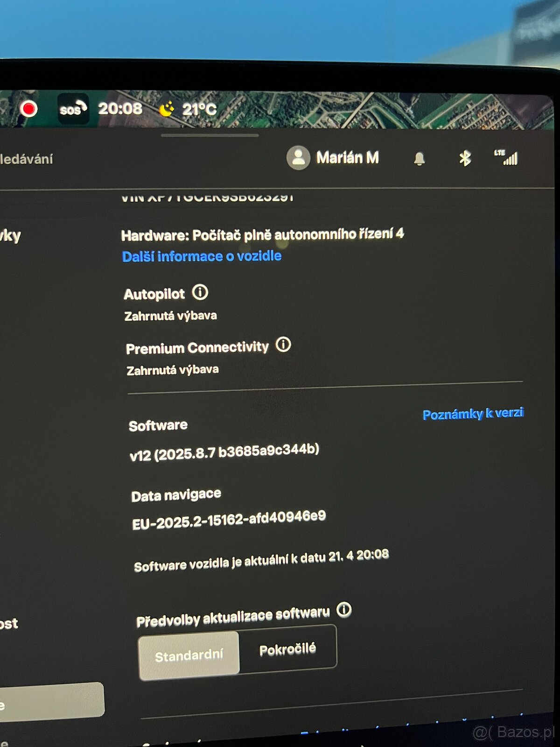Viewport: 560px width, 747px height.
Task: Tap 'Hardware: Počítač plně autonomního řízení 4' text
Action: click(262, 234)
